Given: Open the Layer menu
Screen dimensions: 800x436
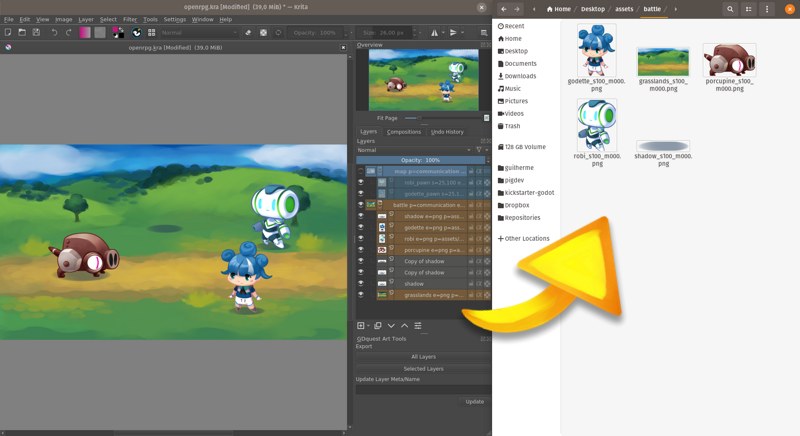Looking at the screenshot, I should 86,19.
